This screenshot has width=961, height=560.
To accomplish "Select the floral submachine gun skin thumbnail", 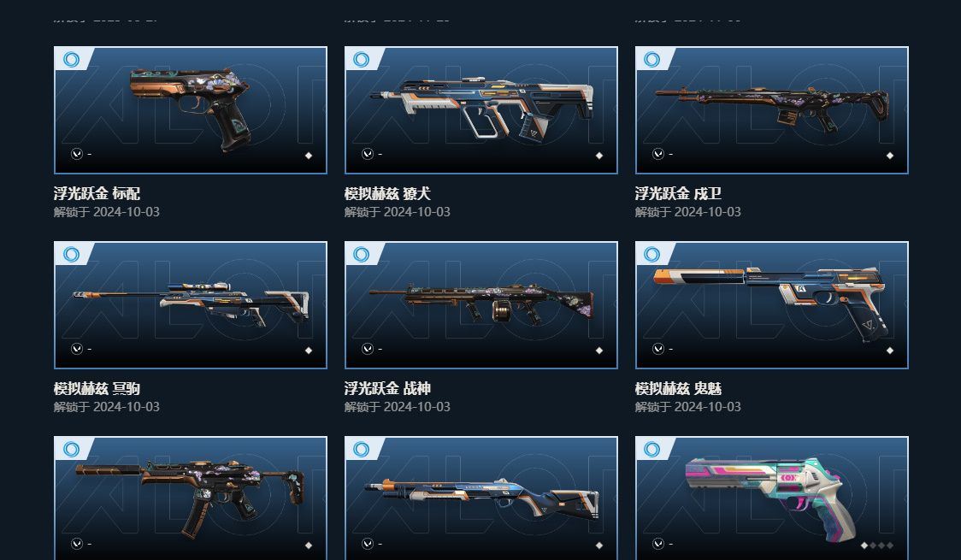I will (191, 498).
